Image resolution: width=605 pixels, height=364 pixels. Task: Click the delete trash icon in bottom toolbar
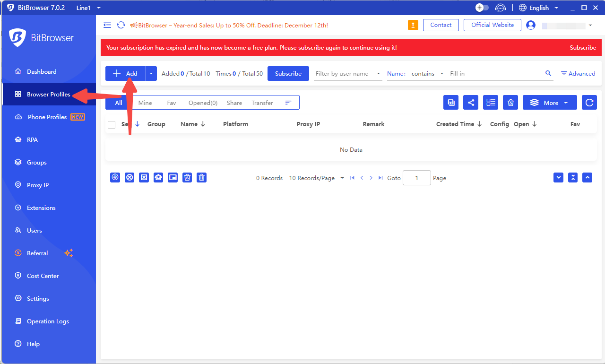click(202, 177)
